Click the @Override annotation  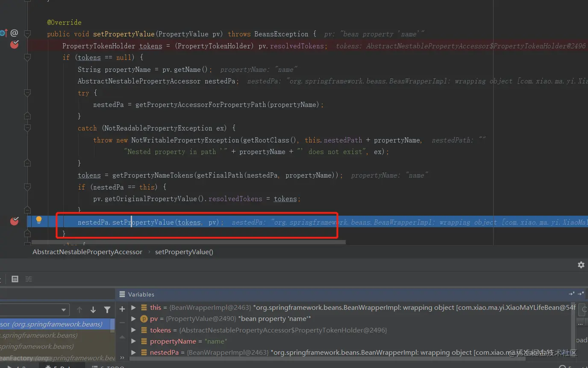(x=64, y=22)
